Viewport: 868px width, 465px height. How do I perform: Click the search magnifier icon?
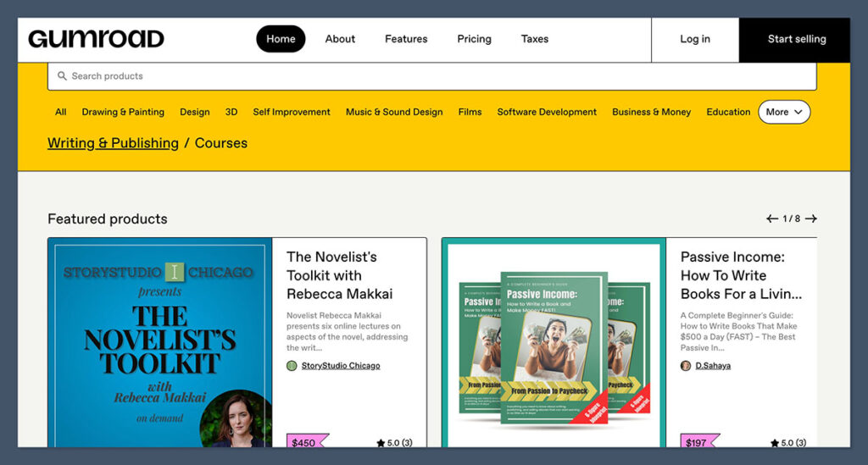[x=62, y=76]
